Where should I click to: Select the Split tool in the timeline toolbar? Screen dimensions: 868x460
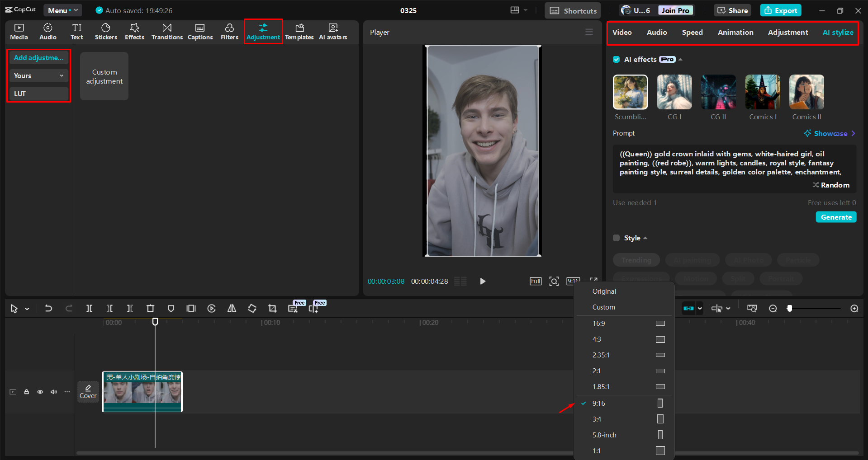[89, 308]
